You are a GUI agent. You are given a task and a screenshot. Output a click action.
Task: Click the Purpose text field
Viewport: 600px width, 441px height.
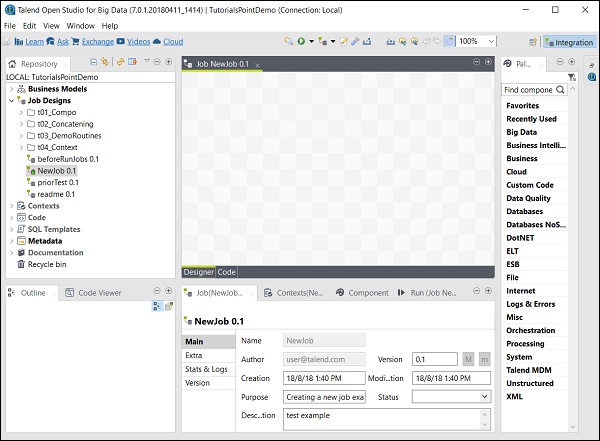[x=323, y=396]
